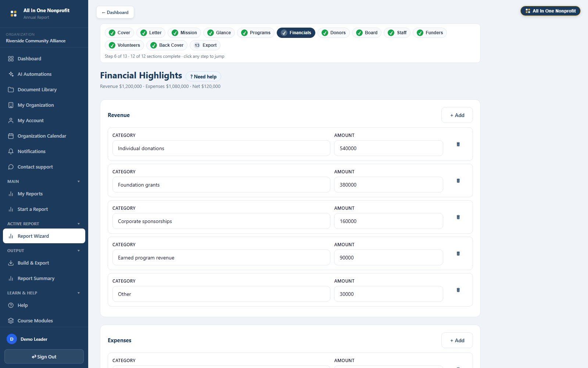Delete the Foundation grants revenue row
This screenshot has height=368, width=588.
458,181
